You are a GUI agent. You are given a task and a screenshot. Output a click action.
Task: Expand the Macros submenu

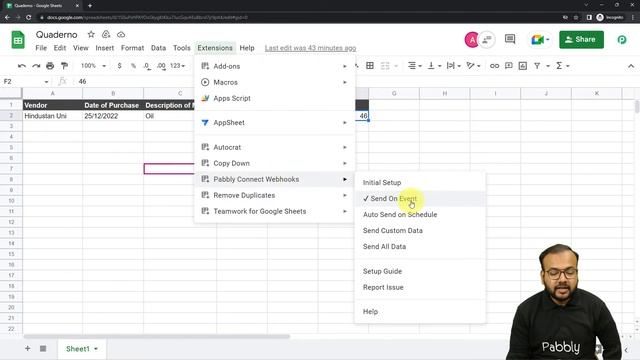point(274,82)
